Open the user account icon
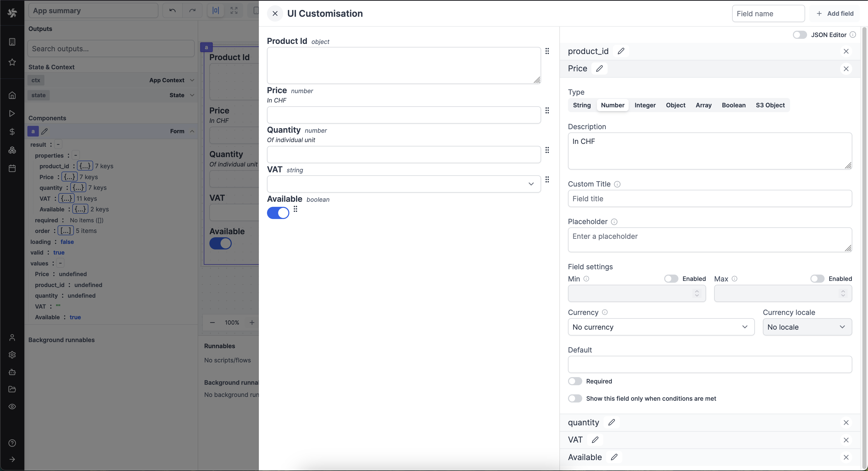The width and height of the screenshot is (868, 471). pyautogui.click(x=12, y=338)
